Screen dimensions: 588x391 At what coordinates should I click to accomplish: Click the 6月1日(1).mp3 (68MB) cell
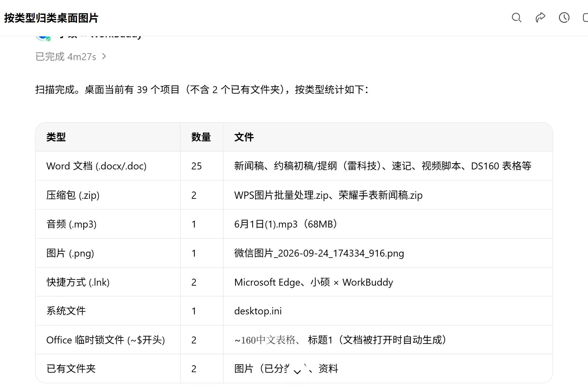coord(388,224)
